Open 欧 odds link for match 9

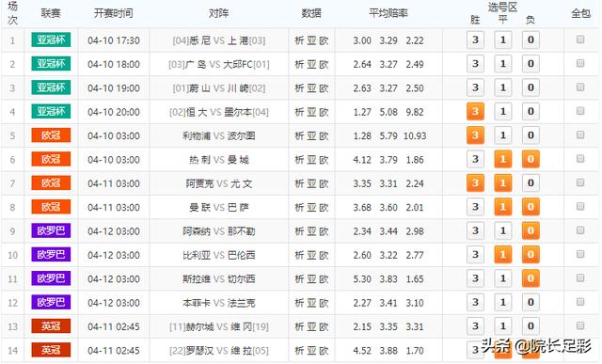[324, 231]
